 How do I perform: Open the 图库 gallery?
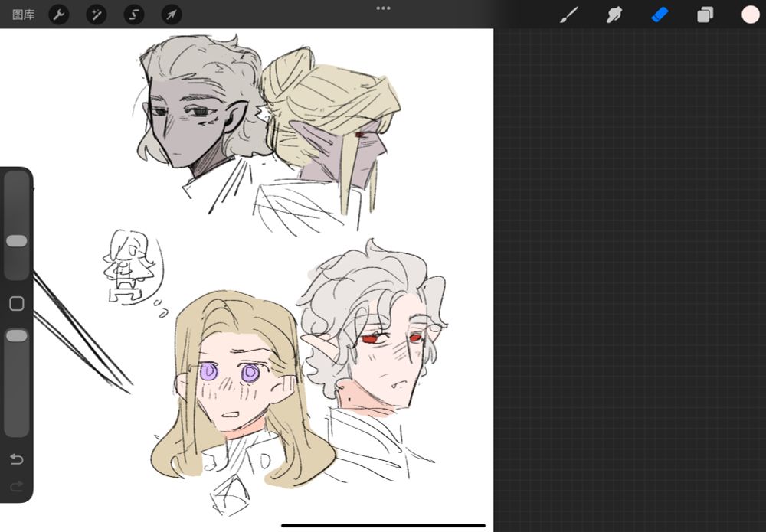[23, 15]
